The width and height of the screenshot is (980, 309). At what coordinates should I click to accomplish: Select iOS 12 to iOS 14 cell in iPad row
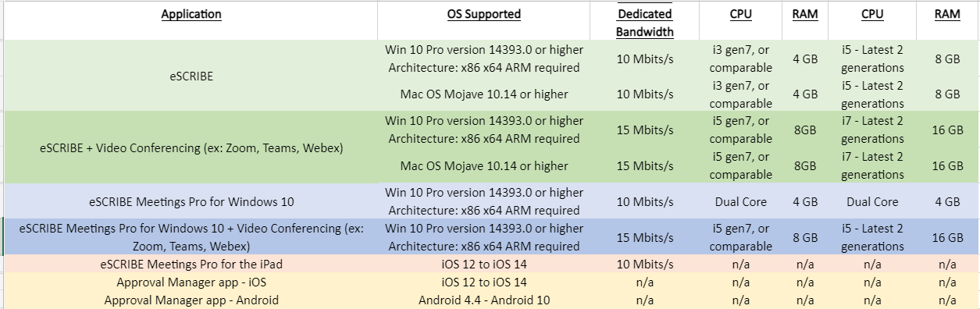click(x=484, y=264)
